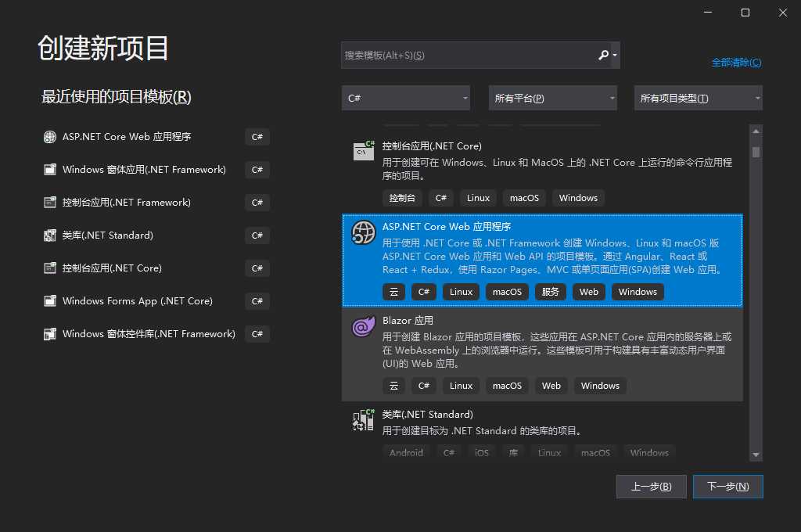Click the 下一步(N) button
Viewport: 801px width, 532px height.
[728, 487]
